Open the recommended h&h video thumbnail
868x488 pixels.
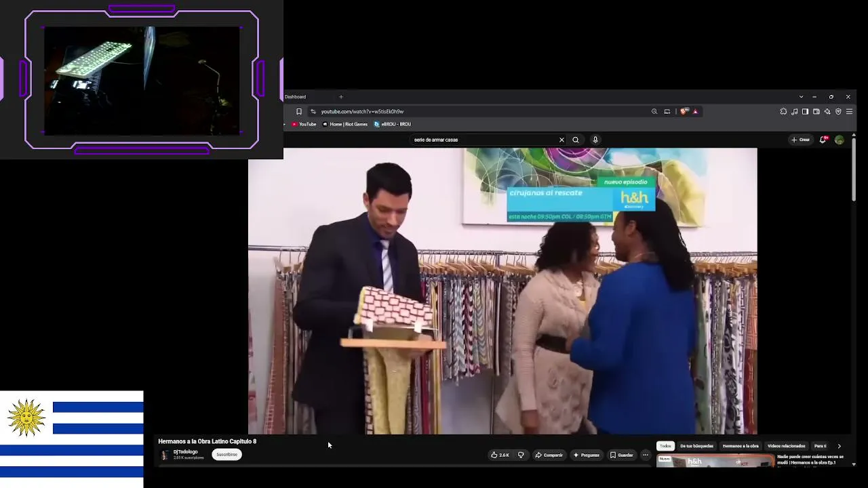[x=715, y=461]
